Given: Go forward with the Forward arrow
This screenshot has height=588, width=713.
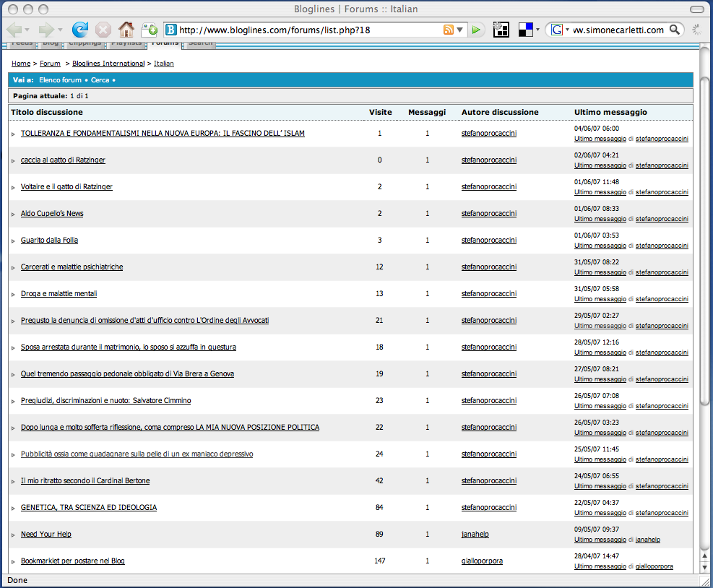Looking at the screenshot, I should point(46,30).
